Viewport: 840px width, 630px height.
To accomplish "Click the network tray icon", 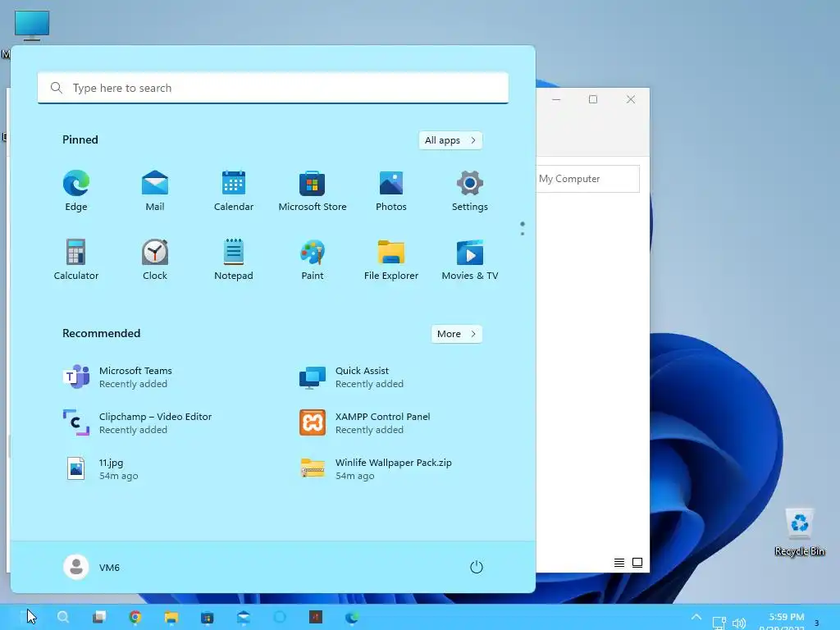I will tap(719, 623).
